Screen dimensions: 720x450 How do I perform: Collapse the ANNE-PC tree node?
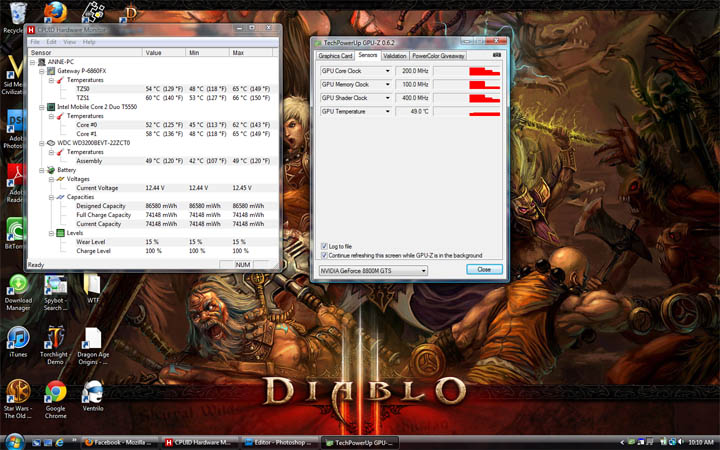click(x=33, y=62)
